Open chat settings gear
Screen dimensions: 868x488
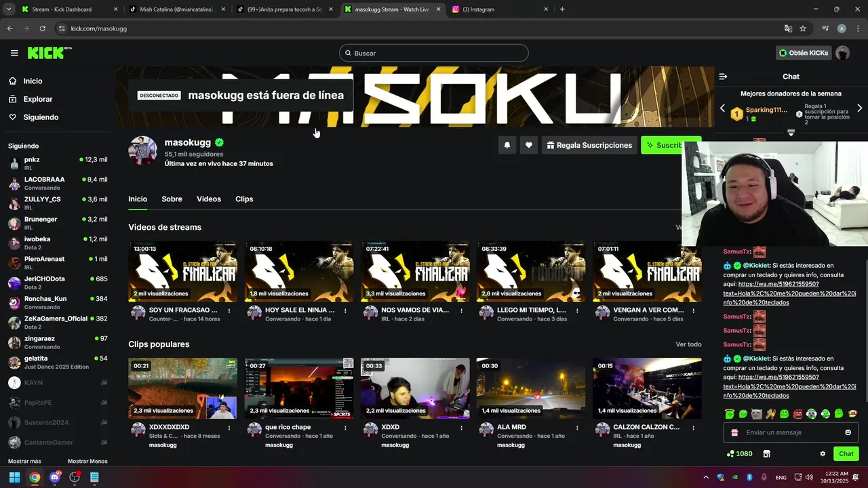click(x=823, y=453)
